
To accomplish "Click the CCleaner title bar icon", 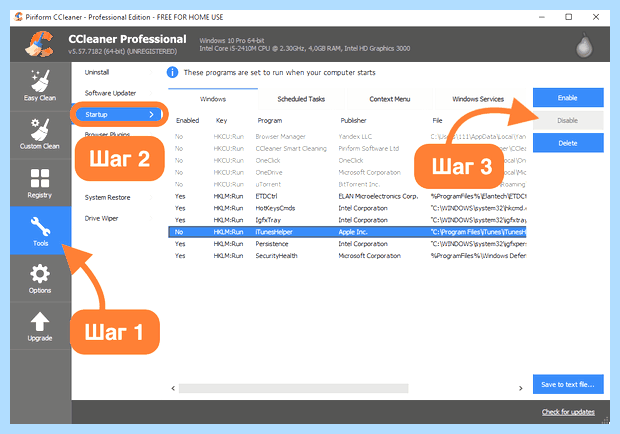I will [18, 17].
